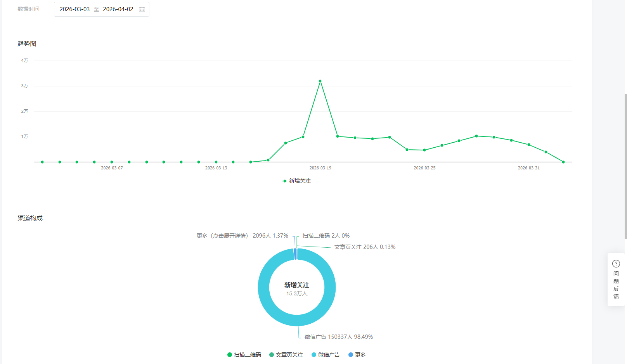The width and height of the screenshot is (627, 364).
Task: Toggle the 新增关注 trend chart legend
Action: click(297, 181)
